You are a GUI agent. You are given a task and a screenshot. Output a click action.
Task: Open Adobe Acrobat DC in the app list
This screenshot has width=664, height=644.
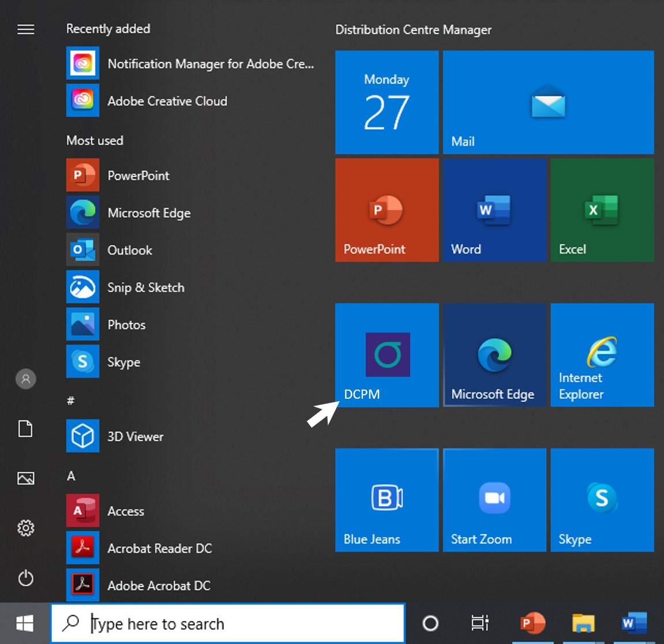(159, 586)
